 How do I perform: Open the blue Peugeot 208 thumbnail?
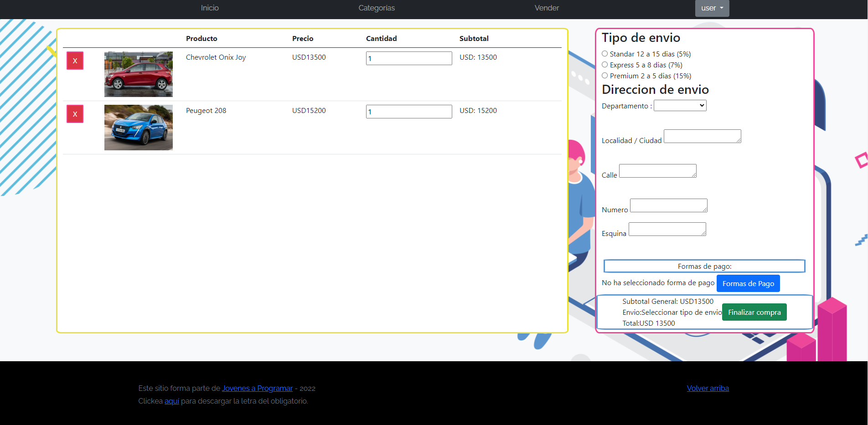pyautogui.click(x=139, y=128)
